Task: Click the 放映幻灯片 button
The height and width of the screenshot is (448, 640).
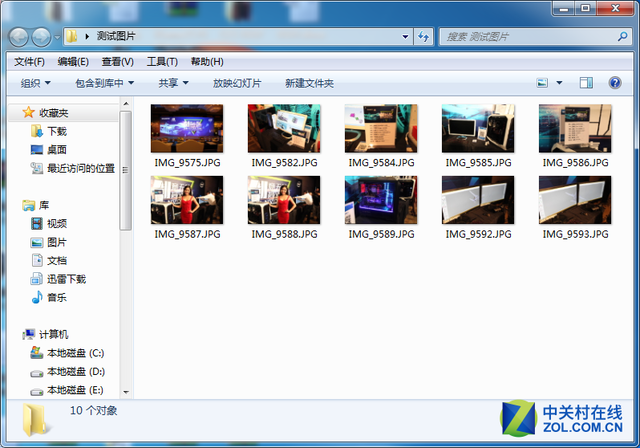Action: [x=237, y=83]
